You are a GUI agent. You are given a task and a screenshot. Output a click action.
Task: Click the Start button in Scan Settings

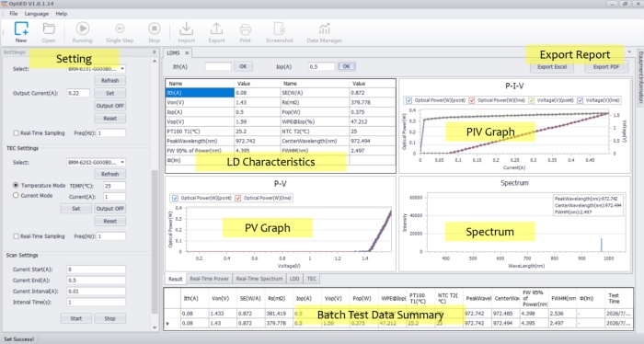click(x=76, y=318)
